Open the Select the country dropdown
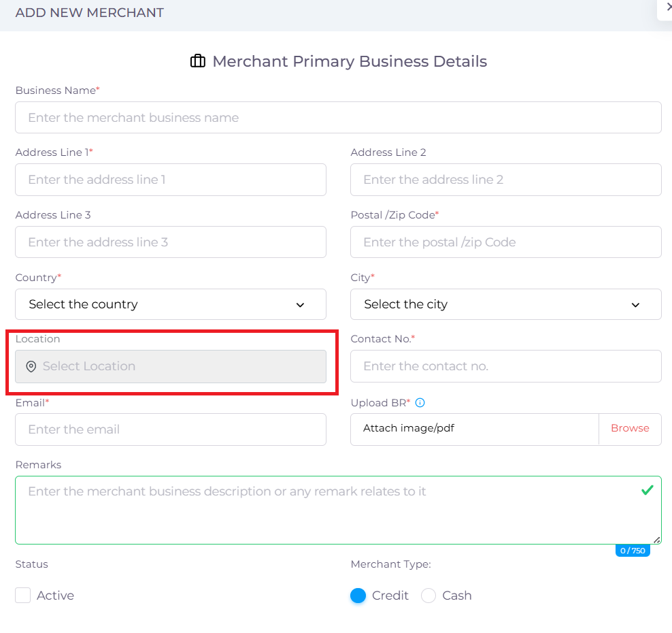 tap(170, 304)
